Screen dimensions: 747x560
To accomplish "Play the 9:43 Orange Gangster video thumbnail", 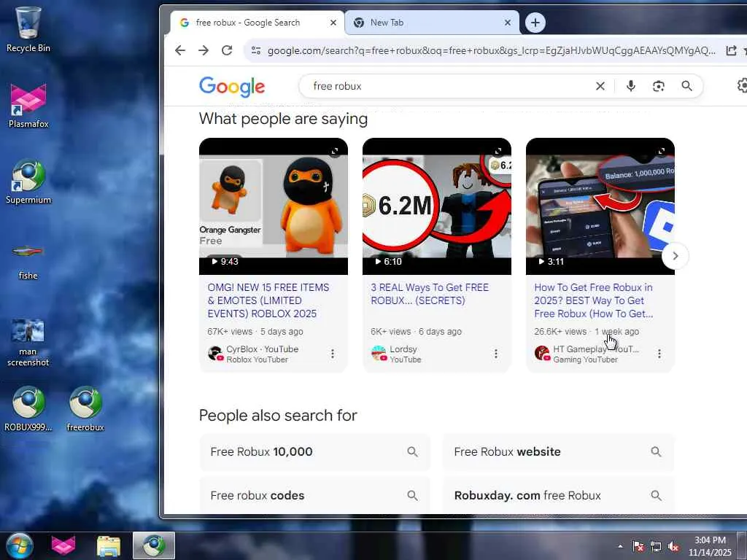I will point(274,206).
